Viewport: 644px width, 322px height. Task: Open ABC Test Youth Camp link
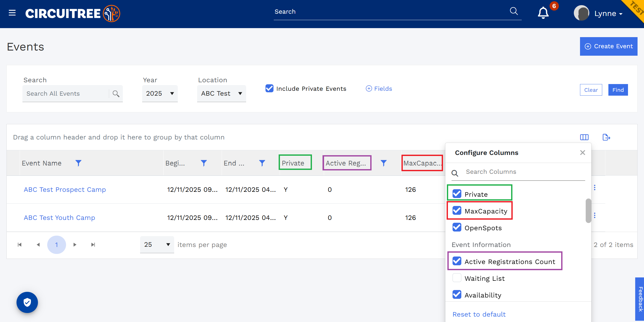coord(59,218)
